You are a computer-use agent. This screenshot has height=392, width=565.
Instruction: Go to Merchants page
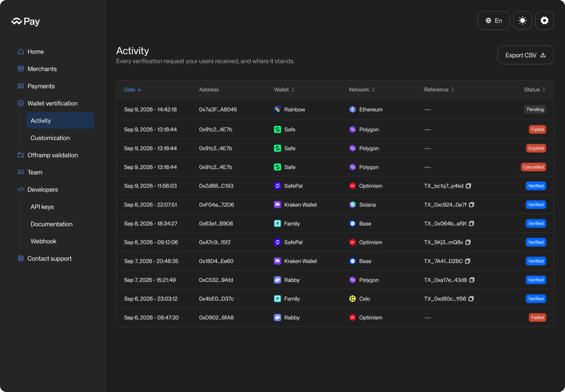click(x=42, y=69)
